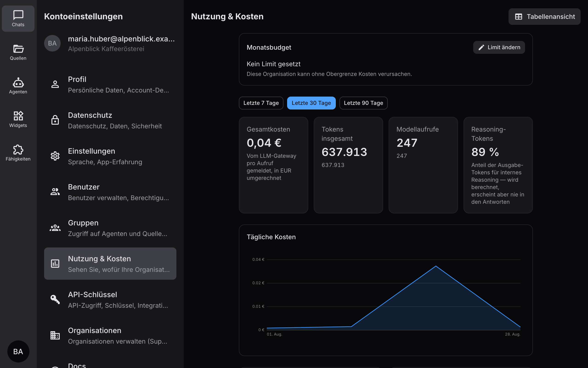Click the Monatsbudget card title
This screenshot has width=588, height=368.
point(269,47)
